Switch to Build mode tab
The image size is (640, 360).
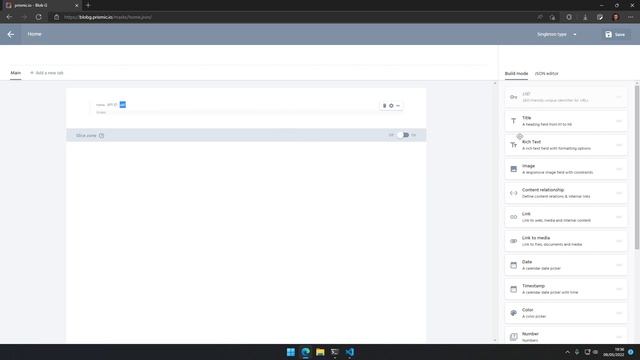(516, 73)
